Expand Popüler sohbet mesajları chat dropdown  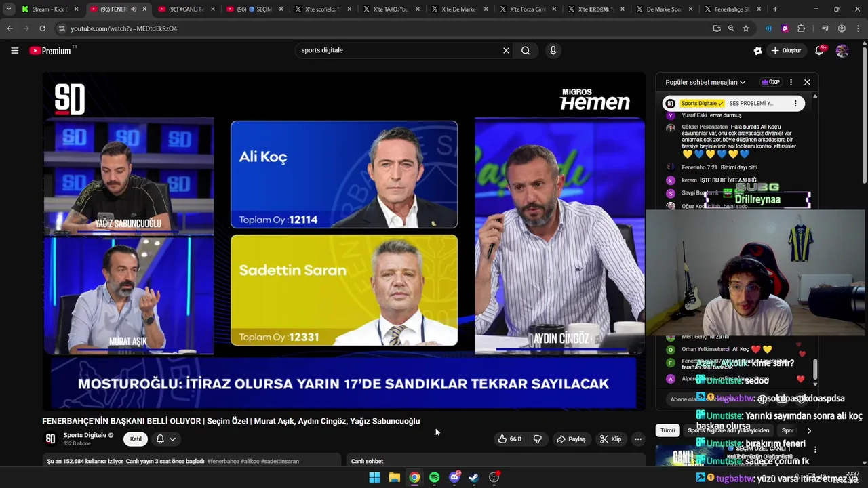click(x=705, y=82)
